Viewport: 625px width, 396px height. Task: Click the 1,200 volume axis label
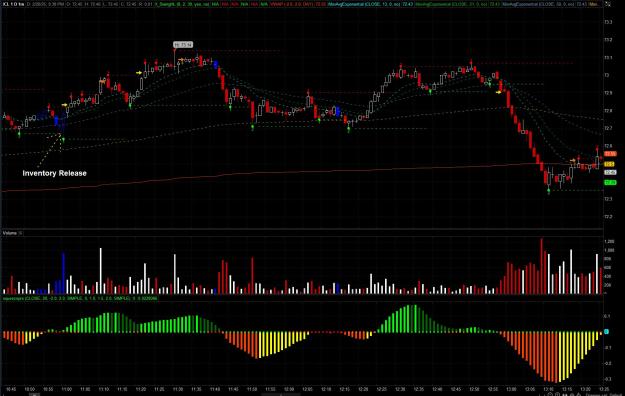[609, 242]
